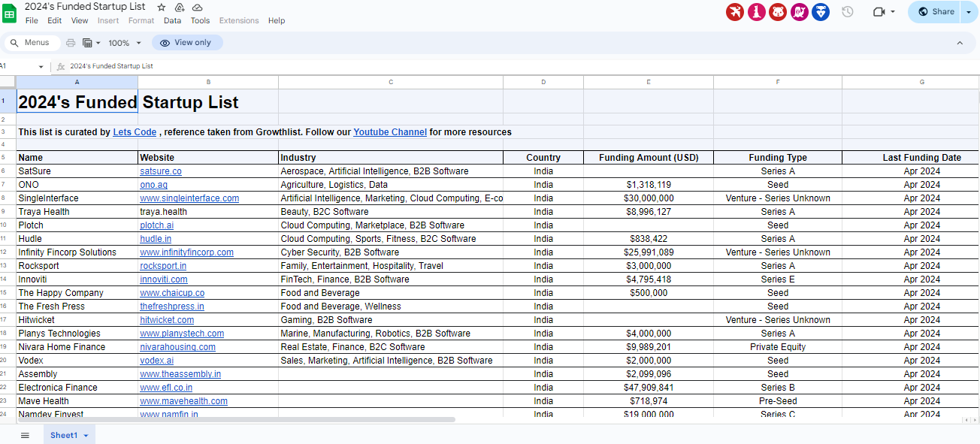This screenshot has height=444, width=980.
Task: Click the pink anonymous viewer avatar
Action: pyautogui.click(x=757, y=12)
